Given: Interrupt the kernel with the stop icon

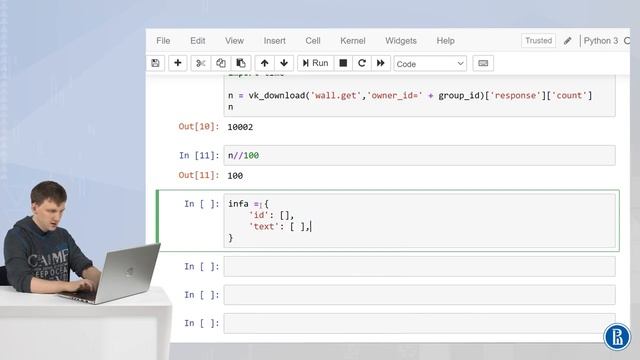Looking at the screenshot, I should (x=343, y=63).
